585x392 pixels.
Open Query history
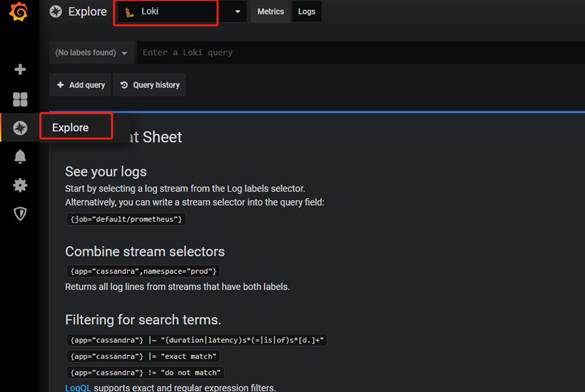pyautogui.click(x=150, y=85)
